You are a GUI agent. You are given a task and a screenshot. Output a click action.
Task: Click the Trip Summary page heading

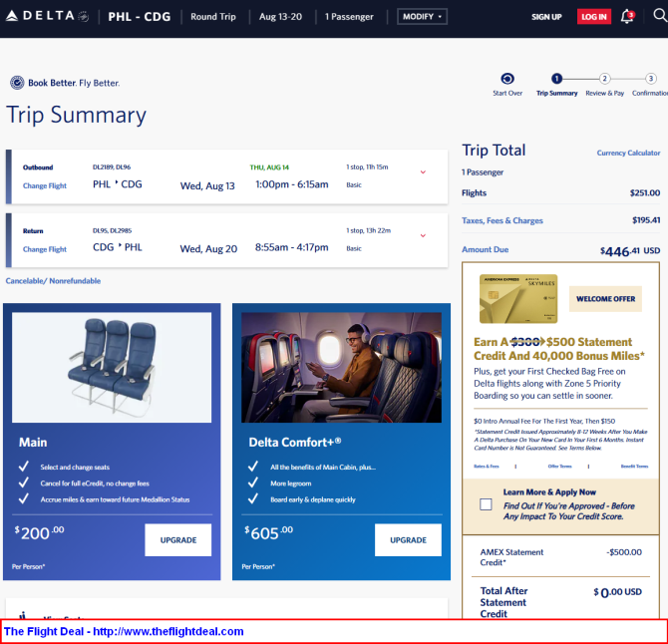tap(76, 115)
